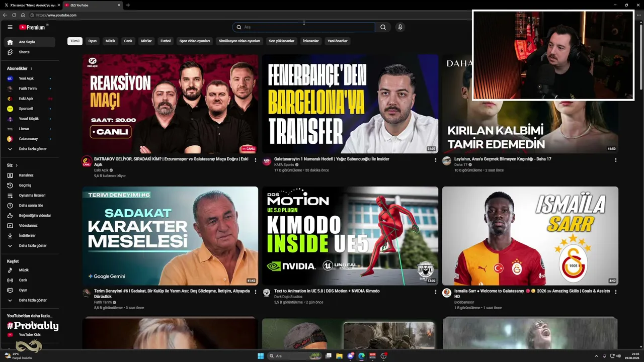Screen dimensions: 644x362
Task: Select the İzlenenler filter chip
Action: (311, 41)
